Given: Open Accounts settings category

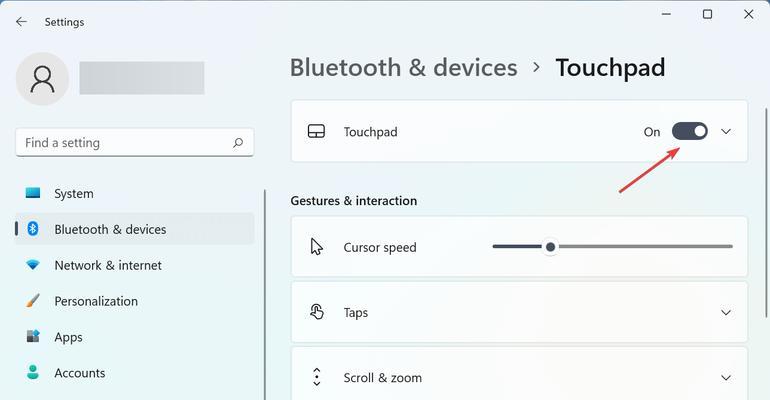Looking at the screenshot, I should click(x=135, y=373).
